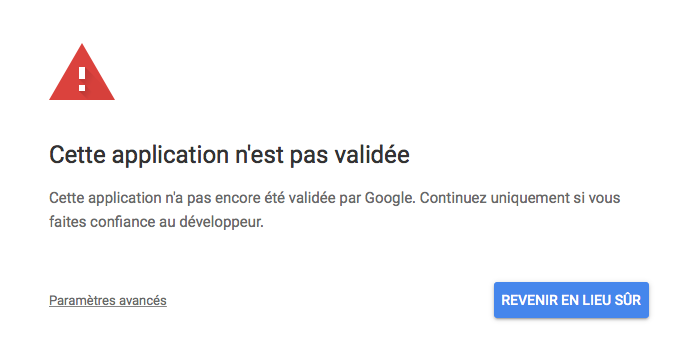Click the REVENIR EN LIEU SÛR button
Screen dimensions: 681x360
point(571,300)
